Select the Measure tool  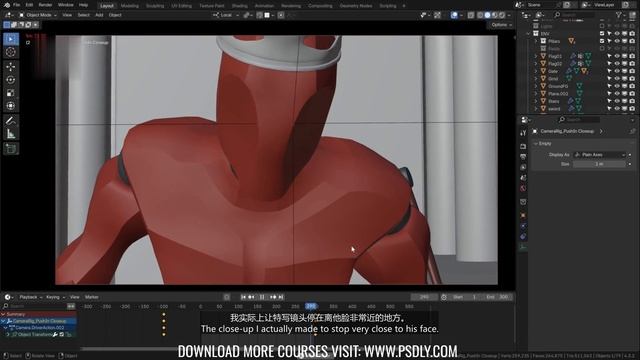11,133
